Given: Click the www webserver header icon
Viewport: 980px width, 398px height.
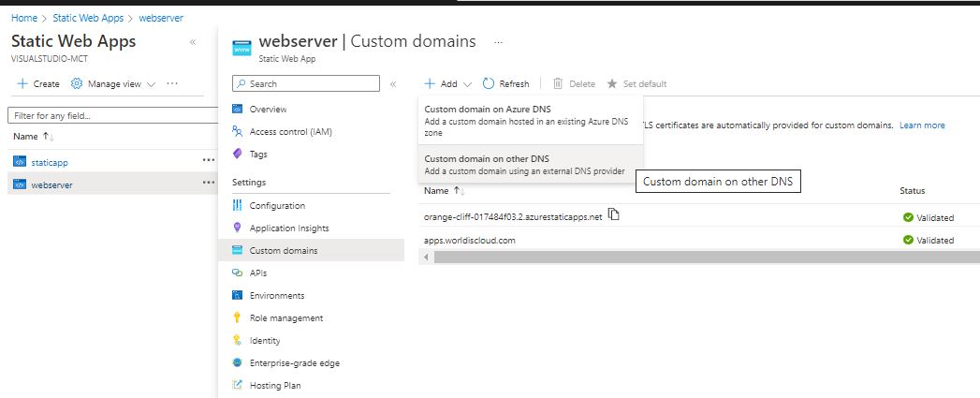Looking at the screenshot, I should point(241,48).
